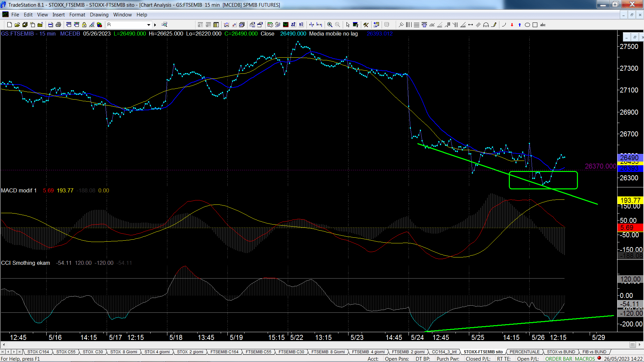Select the abc text drawing tool

pyautogui.click(x=543, y=25)
